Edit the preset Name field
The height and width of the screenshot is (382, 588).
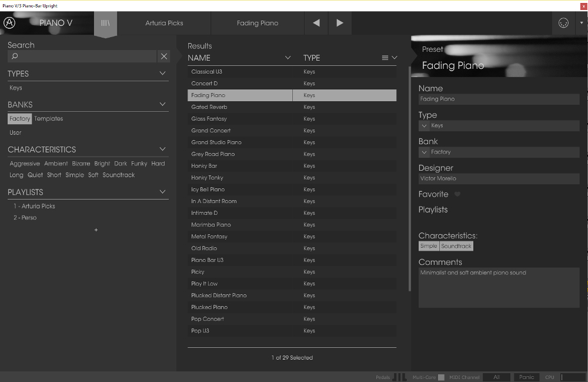(499, 99)
